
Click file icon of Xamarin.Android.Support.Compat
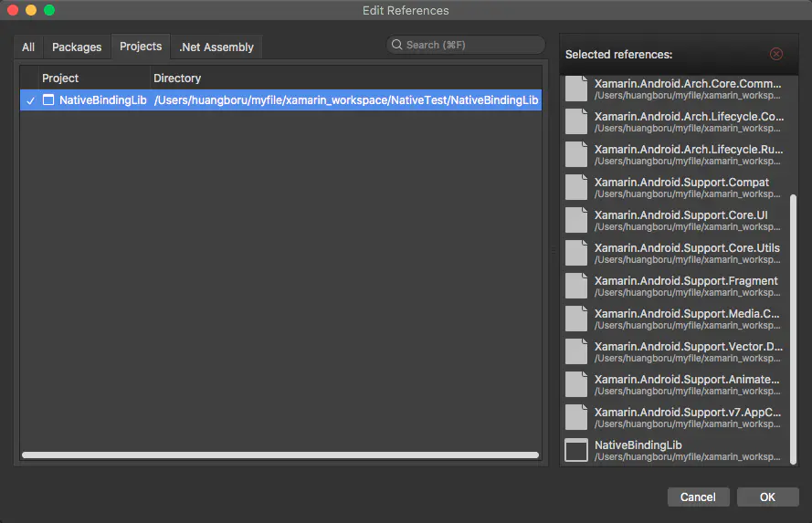tap(576, 187)
